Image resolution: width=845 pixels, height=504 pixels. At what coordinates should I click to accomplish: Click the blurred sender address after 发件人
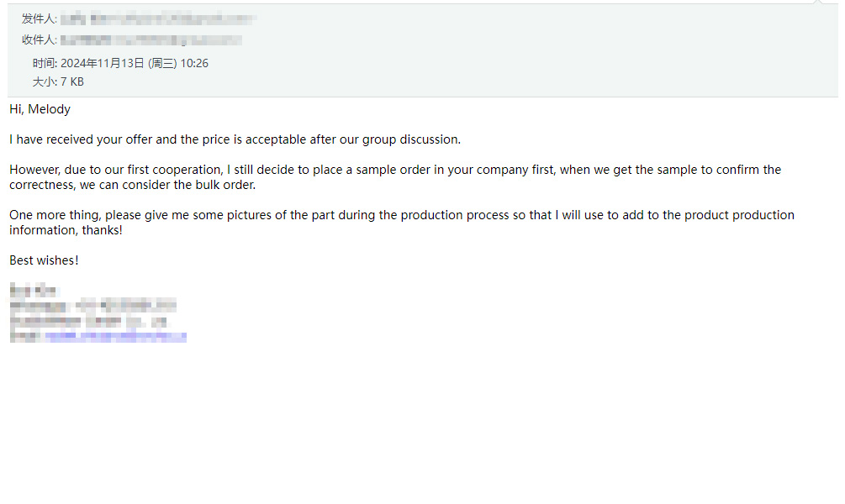158,19
